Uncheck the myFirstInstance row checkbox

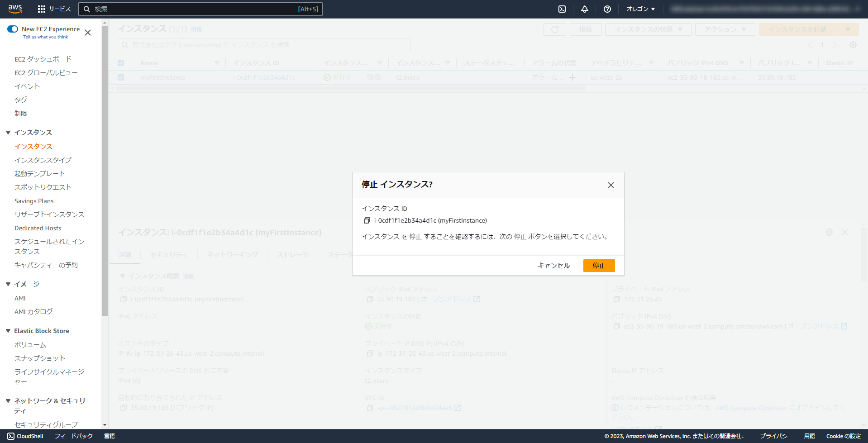(x=121, y=77)
